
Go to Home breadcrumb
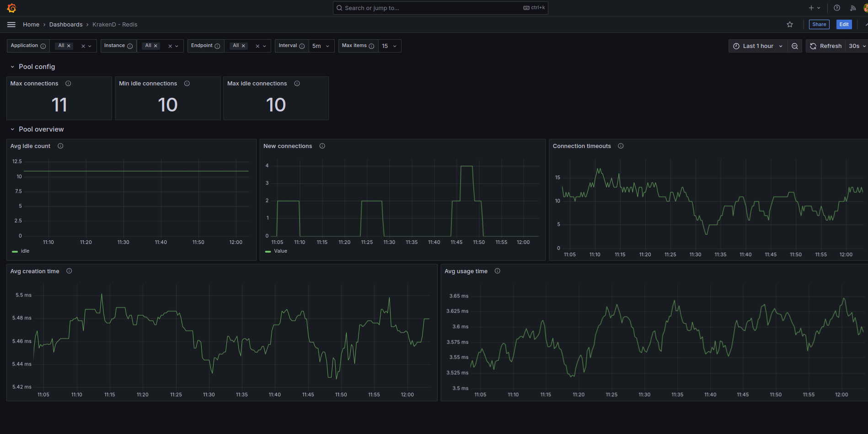(x=31, y=25)
